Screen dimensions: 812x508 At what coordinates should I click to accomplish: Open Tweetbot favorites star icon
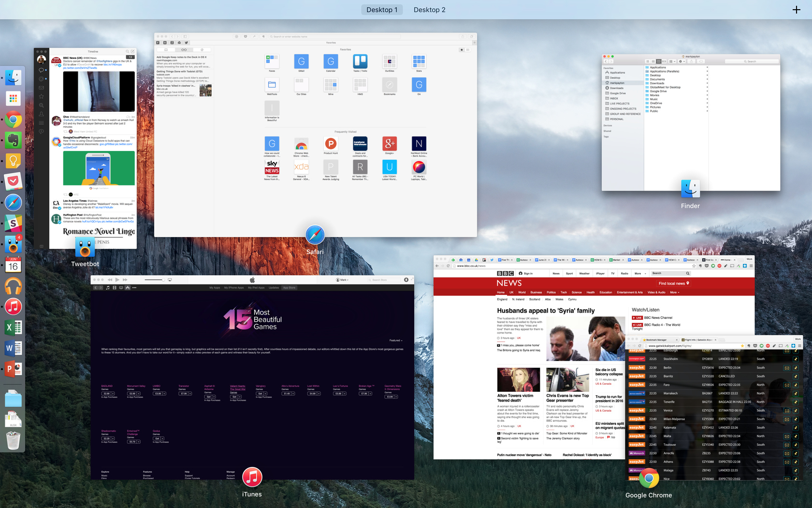(x=41, y=96)
